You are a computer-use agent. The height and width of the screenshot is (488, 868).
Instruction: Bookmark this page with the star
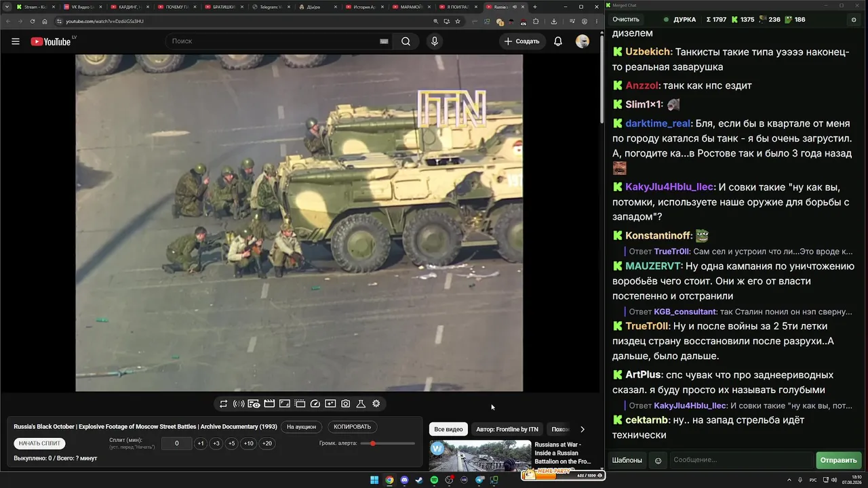(x=458, y=22)
